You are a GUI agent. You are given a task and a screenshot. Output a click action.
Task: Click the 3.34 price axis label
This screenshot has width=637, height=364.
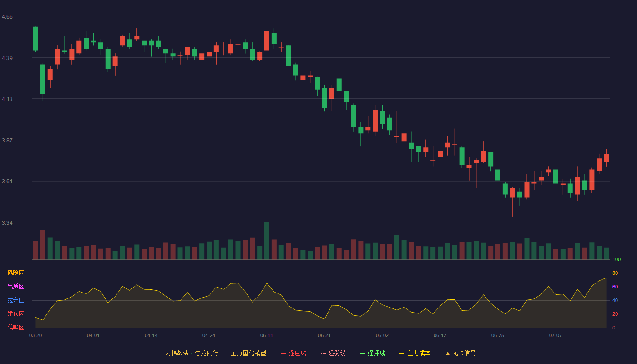[7, 223]
